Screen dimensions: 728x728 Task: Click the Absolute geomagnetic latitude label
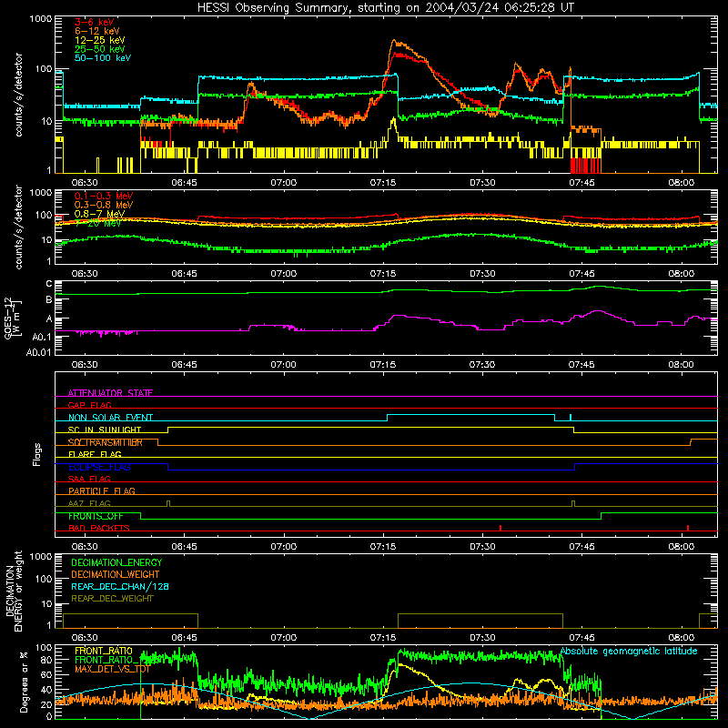click(x=629, y=651)
